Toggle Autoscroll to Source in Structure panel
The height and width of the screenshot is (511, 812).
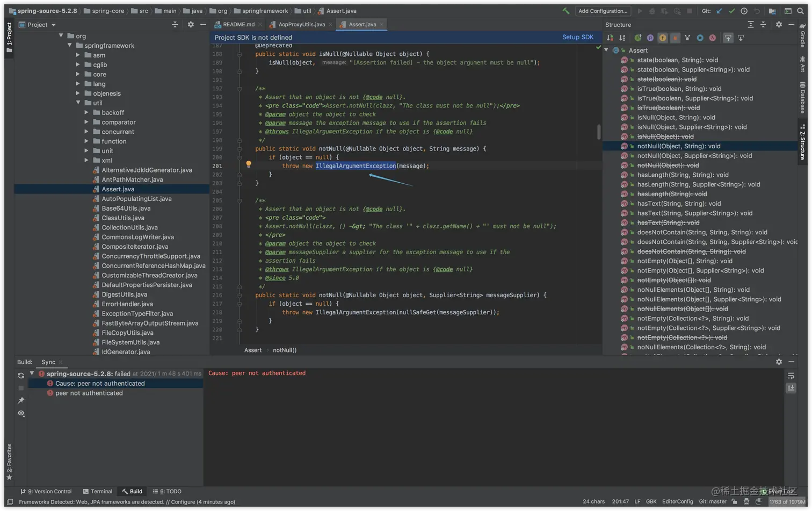[728, 38]
